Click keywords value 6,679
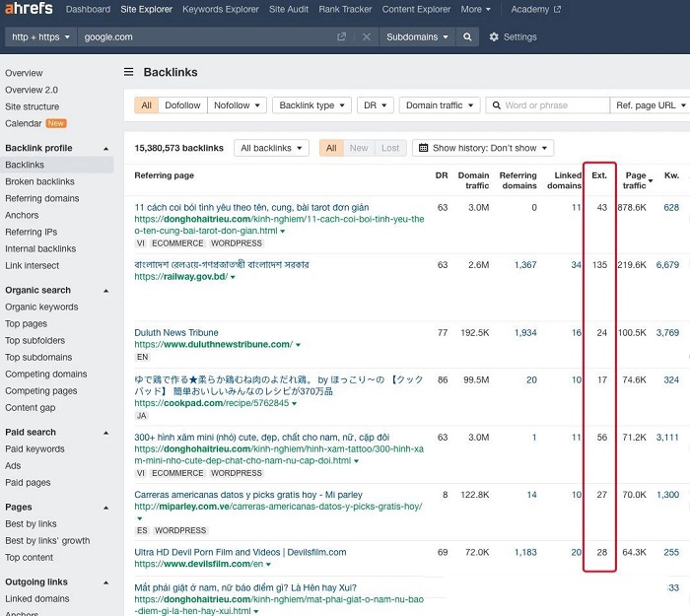This screenshot has width=690, height=616. pos(667,265)
